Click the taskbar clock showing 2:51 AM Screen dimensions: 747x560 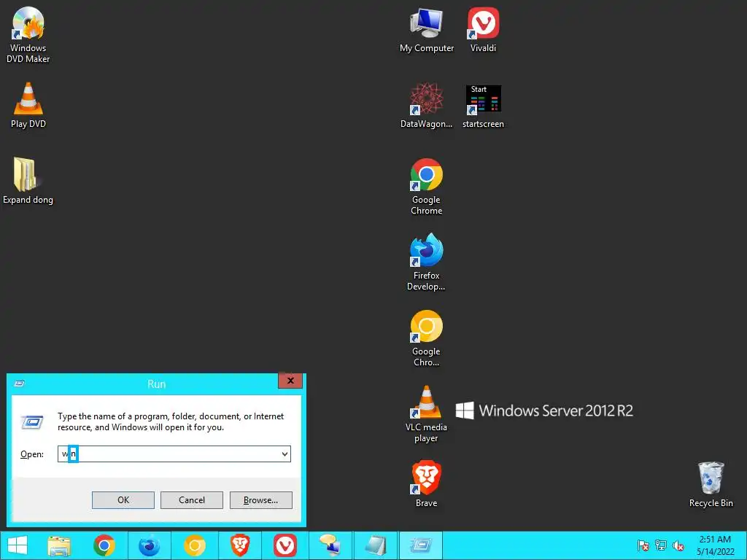[715, 545]
